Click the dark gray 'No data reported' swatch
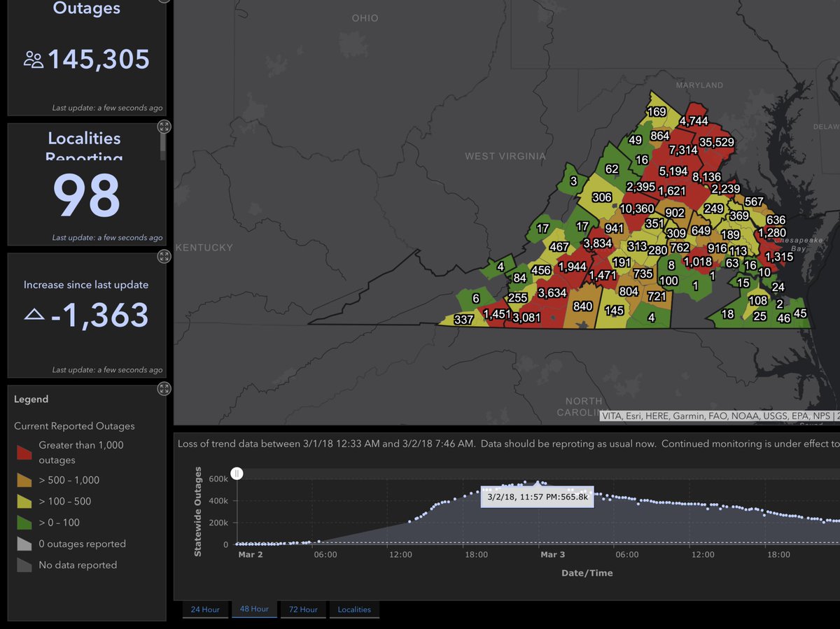840x629 pixels. (24, 565)
